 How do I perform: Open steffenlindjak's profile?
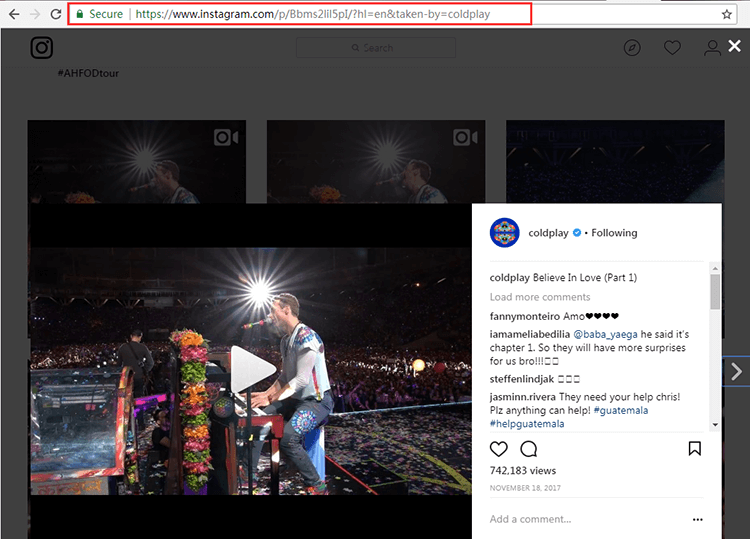click(522, 379)
